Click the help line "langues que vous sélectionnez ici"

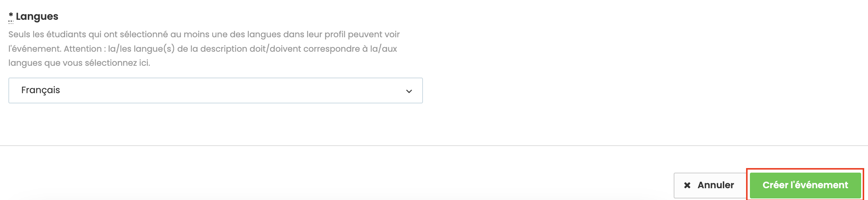(x=79, y=63)
